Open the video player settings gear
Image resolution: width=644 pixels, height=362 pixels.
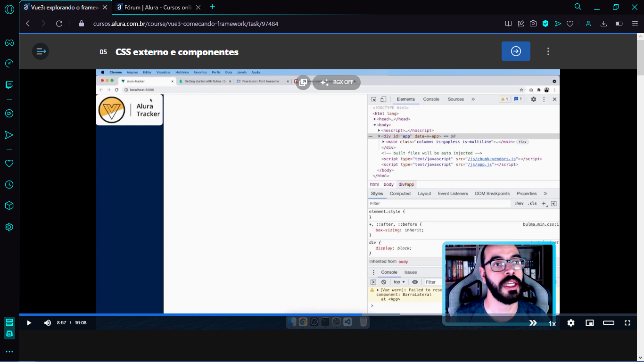coord(571,323)
